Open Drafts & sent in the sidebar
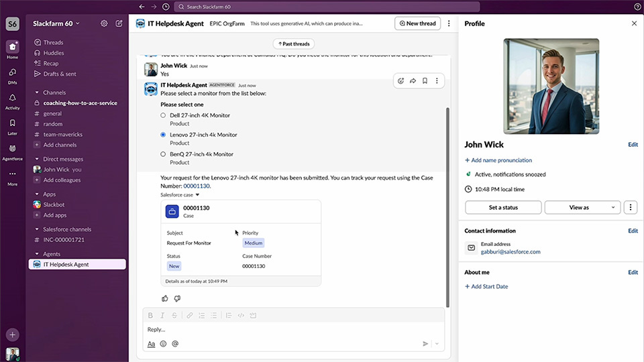This screenshot has width=644, height=362. 60,74
